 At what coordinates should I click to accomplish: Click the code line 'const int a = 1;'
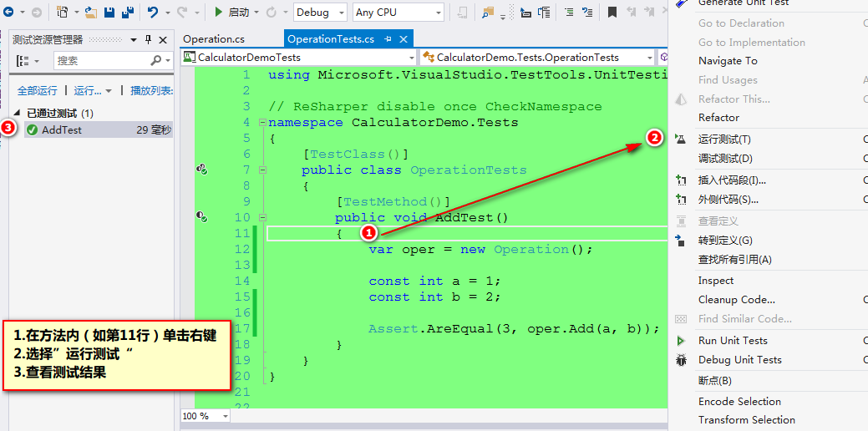[x=434, y=281]
